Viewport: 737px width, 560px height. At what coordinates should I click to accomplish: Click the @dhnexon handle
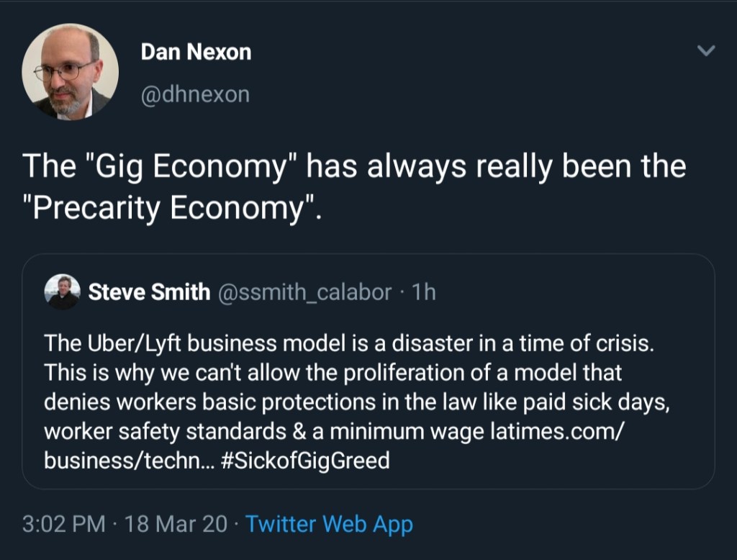pos(195,94)
